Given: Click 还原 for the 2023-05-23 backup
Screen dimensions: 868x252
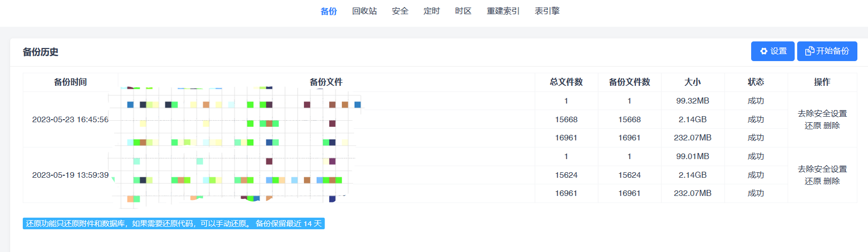Looking at the screenshot, I should (x=812, y=126).
